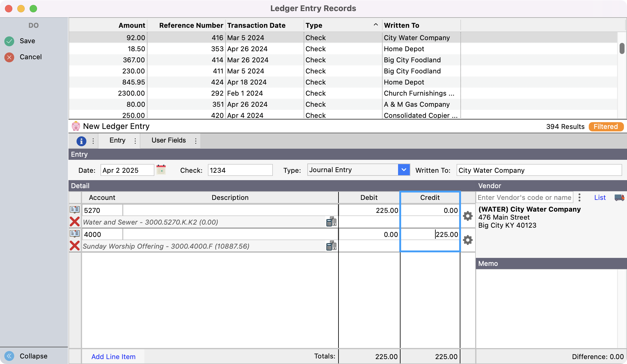Open the calendar date picker icon

(x=161, y=170)
